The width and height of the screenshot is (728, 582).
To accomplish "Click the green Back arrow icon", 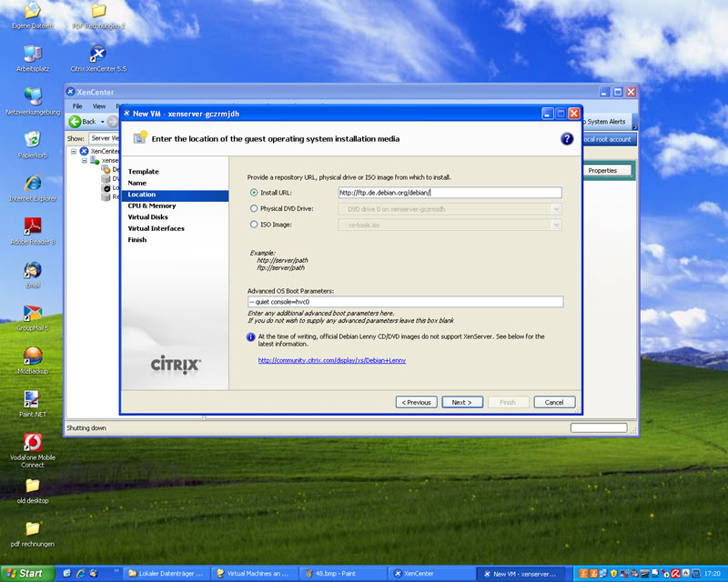I will click(75, 122).
